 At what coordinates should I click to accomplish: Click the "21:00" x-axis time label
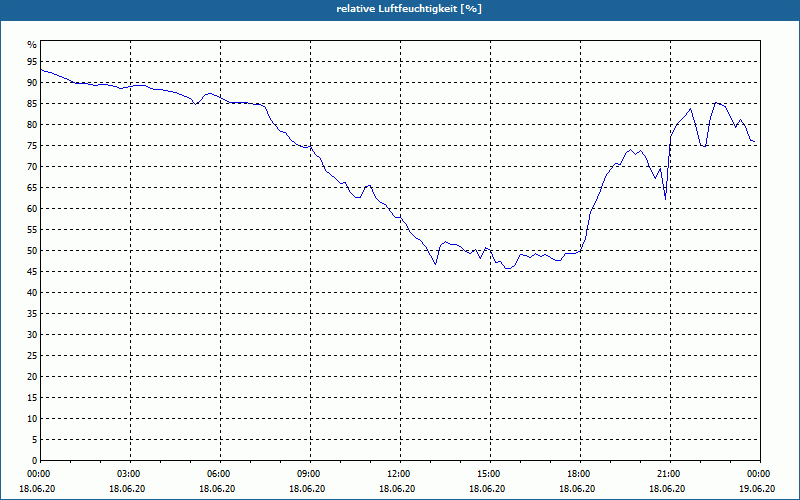[668, 474]
